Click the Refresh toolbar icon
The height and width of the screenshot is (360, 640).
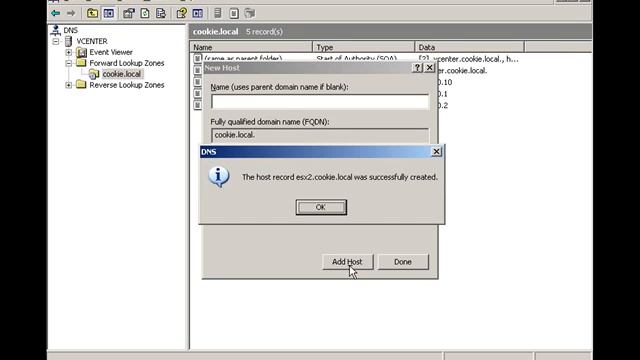(x=145, y=13)
